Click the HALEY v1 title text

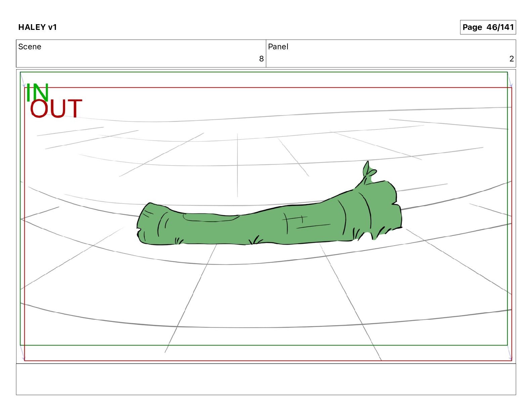38,27
